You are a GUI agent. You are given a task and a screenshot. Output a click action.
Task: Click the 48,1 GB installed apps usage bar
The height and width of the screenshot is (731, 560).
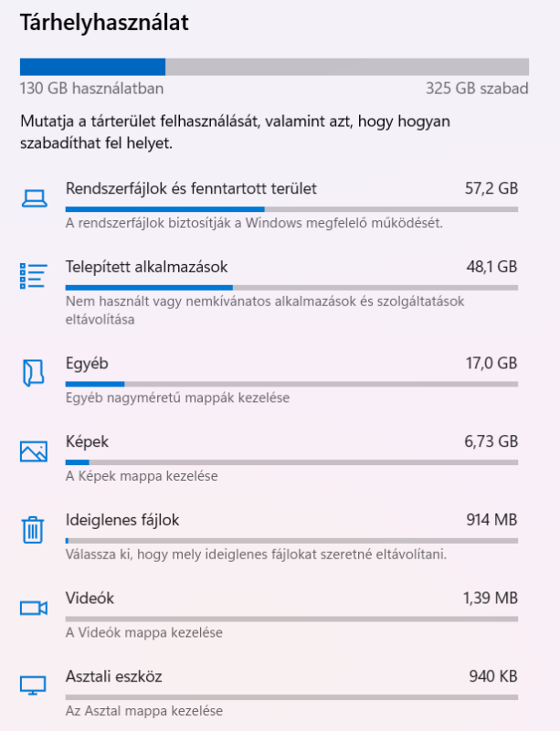[x=291, y=288]
